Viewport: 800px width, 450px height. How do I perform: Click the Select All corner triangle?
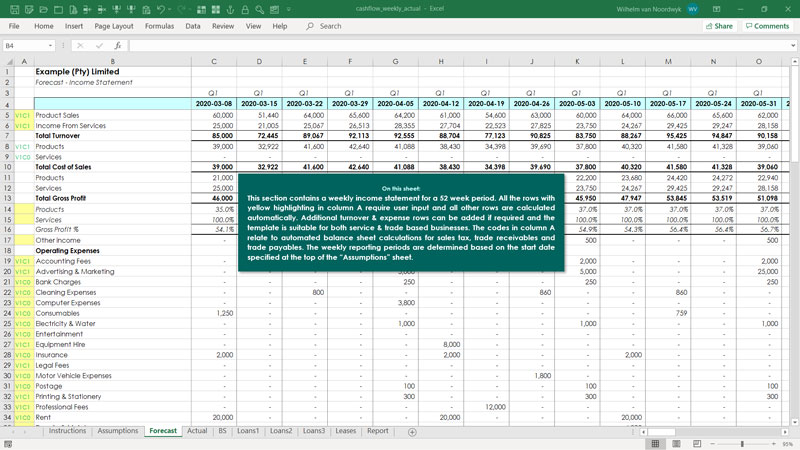(x=9, y=61)
